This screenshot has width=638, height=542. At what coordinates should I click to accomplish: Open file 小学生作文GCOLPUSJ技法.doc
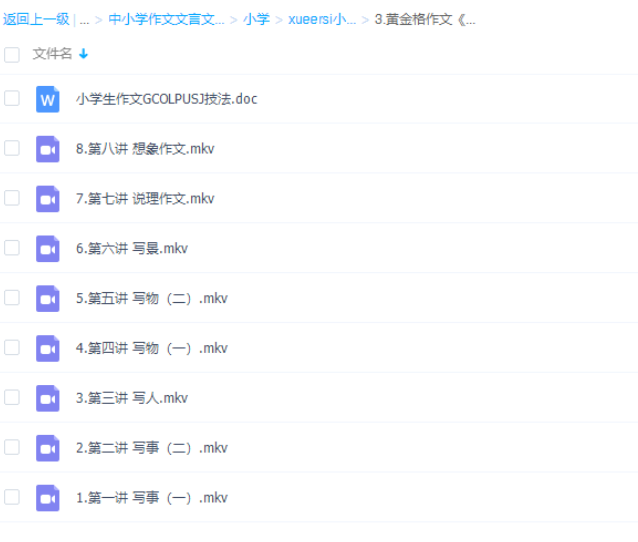(x=167, y=99)
